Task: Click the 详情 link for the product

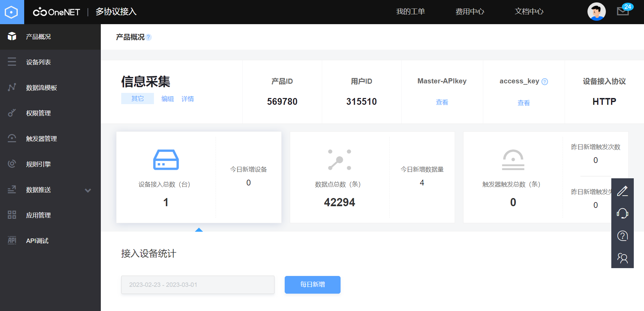Action: pos(188,99)
